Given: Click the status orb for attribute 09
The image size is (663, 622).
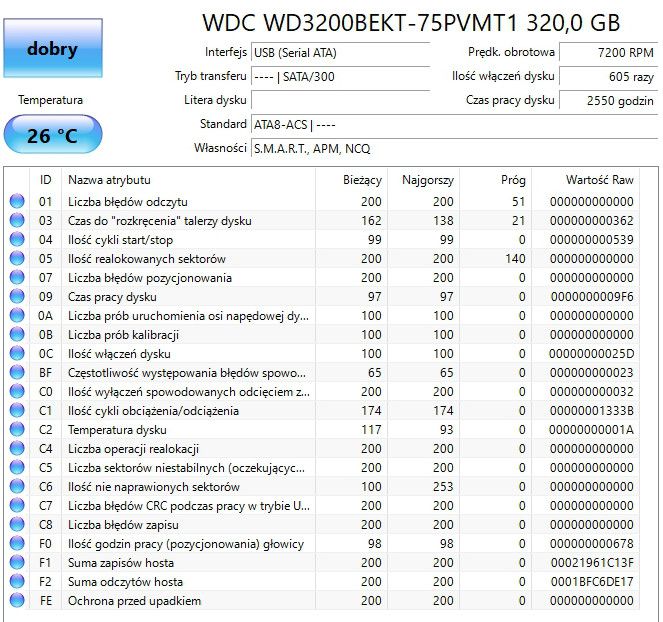Looking at the screenshot, I should (x=17, y=296).
